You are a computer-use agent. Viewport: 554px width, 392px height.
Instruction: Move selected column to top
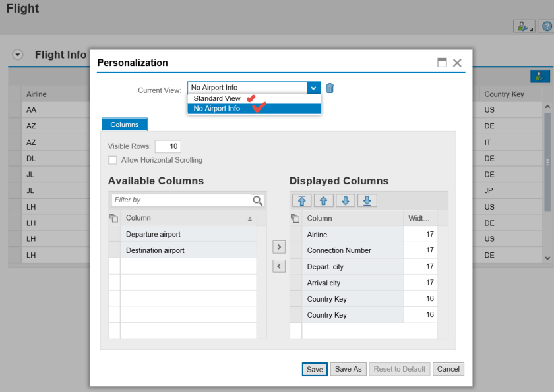click(301, 200)
